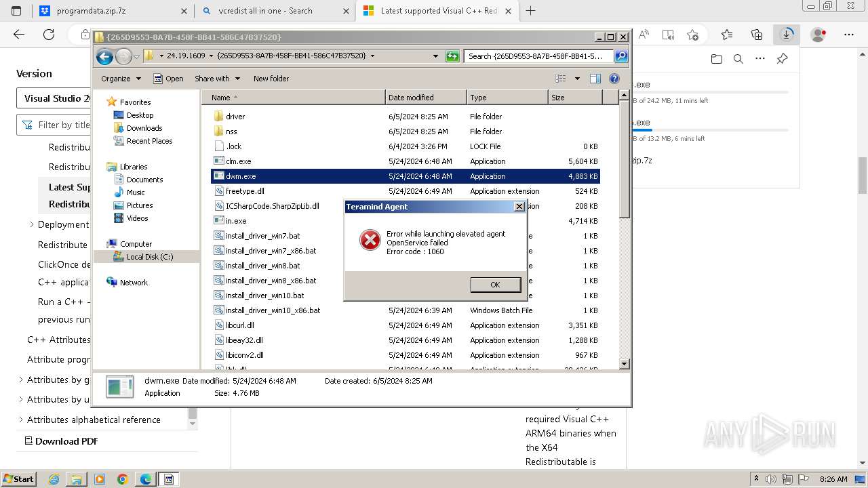
Task: Select the libcurl.dll file icon
Action: (219, 325)
